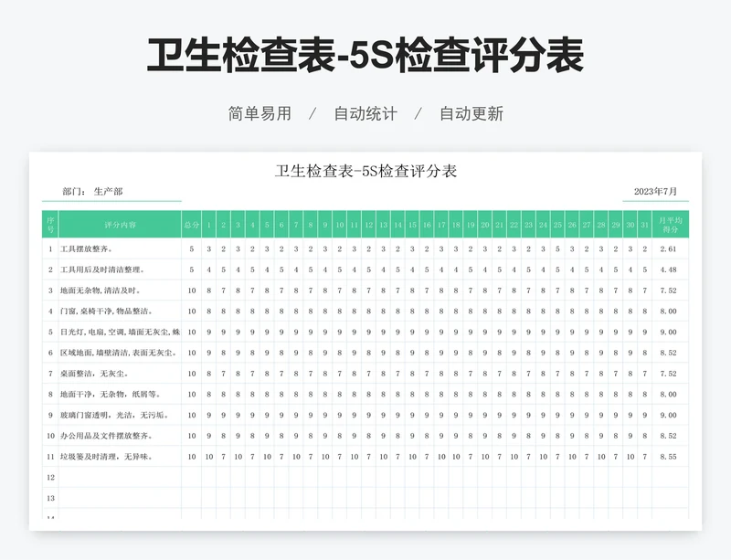The width and height of the screenshot is (731, 560).
Task: Click the row text 地面干净,无杂物,纸屑等。
Action: (x=111, y=394)
